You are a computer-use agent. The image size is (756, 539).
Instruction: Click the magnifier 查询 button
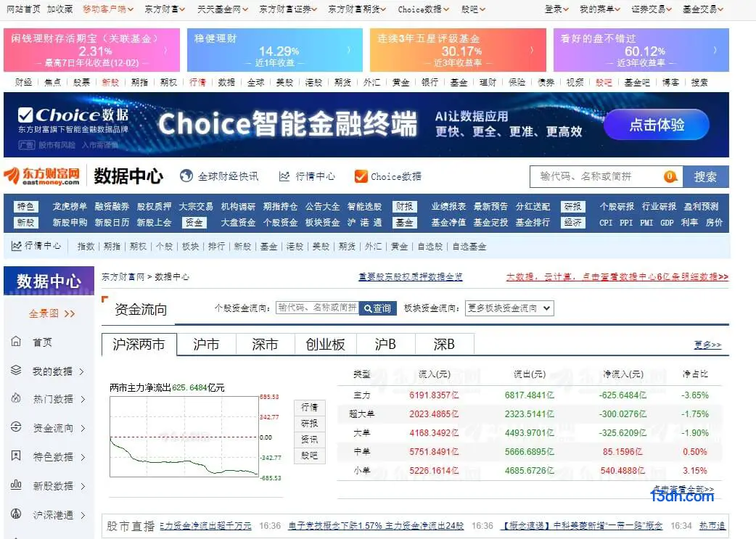pos(377,308)
